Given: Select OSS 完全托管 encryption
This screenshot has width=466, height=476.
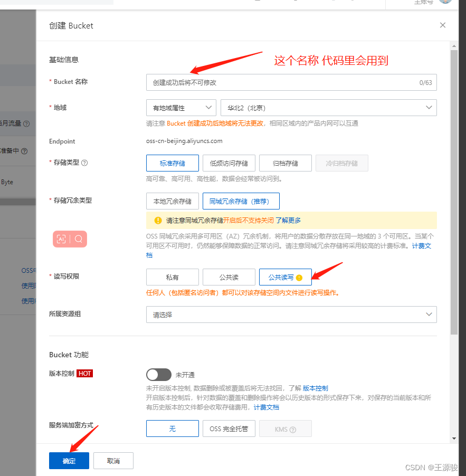Looking at the screenshot, I should (229, 429).
